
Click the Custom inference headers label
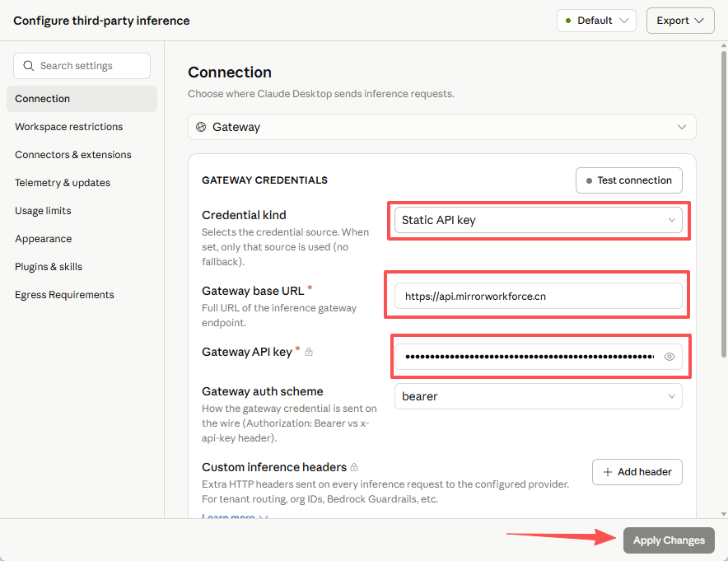274,467
